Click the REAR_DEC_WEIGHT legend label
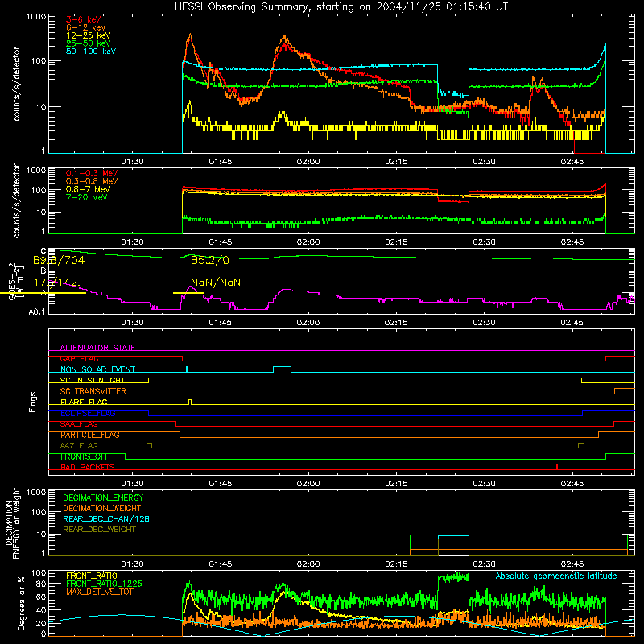 pos(99,530)
